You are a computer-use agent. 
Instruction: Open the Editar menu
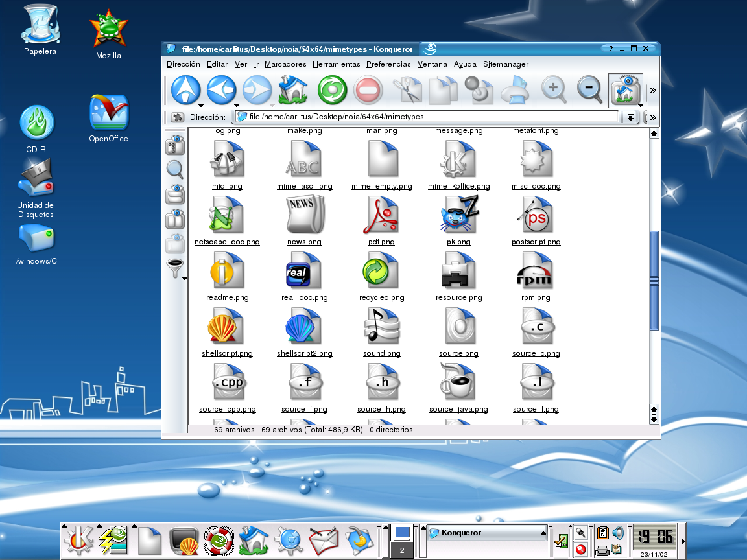[217, 64]
